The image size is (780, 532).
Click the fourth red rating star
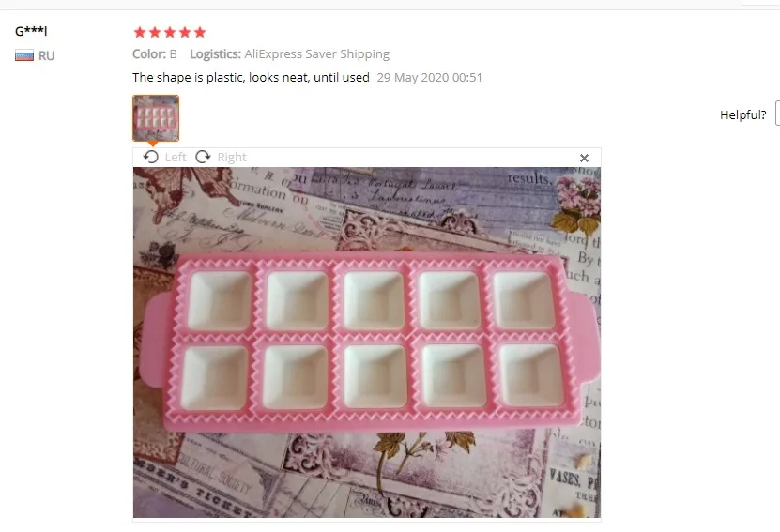(185, 32)
